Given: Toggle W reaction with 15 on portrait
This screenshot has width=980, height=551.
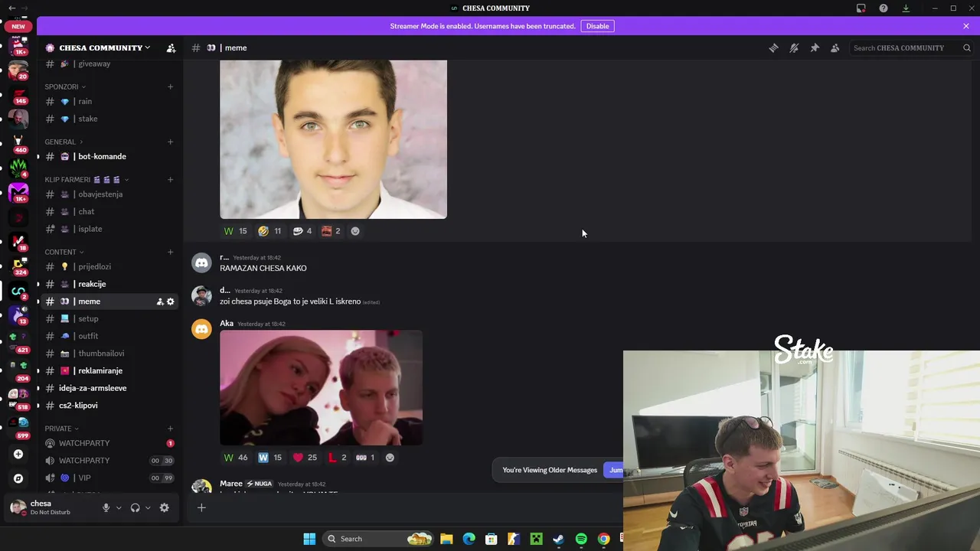Looking at the screenshot, I should (x=235, y=231).
